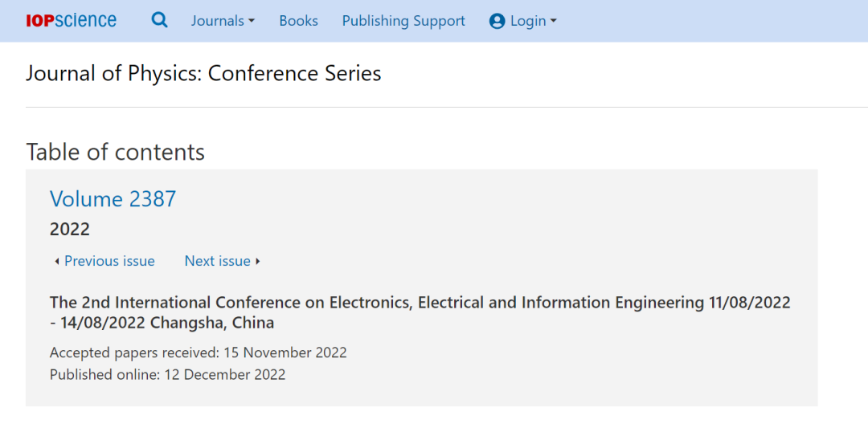Viewport: 868px width, 440px height.
Task: Click the caret next to Journals
Action: coord(252,21)
